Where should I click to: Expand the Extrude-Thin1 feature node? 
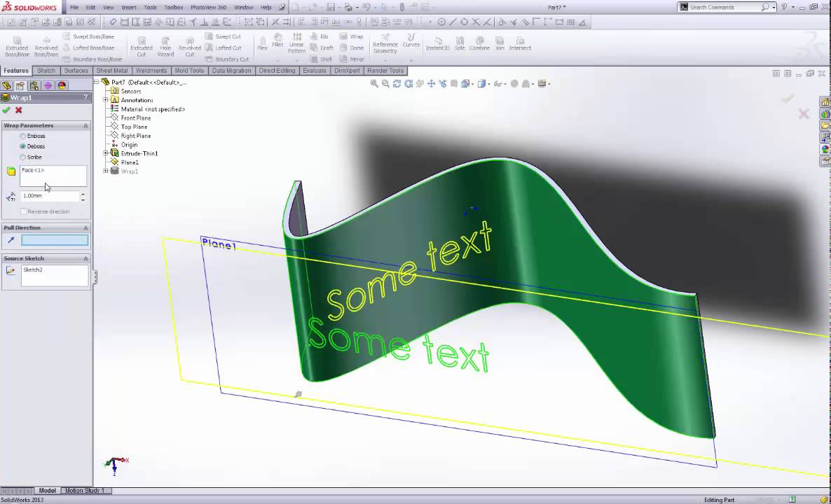(105, 153)
